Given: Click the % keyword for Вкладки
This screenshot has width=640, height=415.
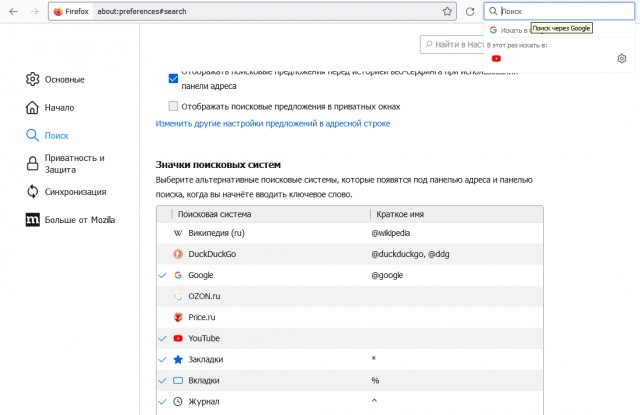Looking at the screenshot, I should (x=375, y=380).
